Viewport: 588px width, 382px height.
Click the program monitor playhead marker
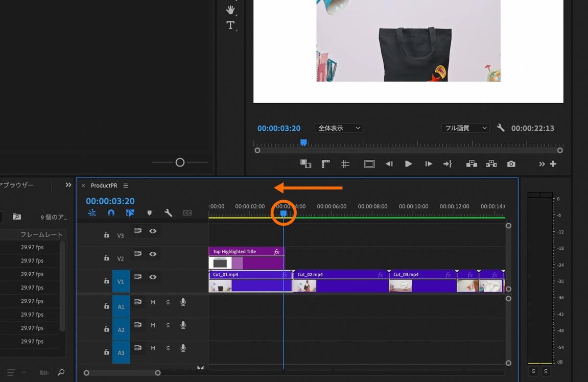[x=303, y=142]
